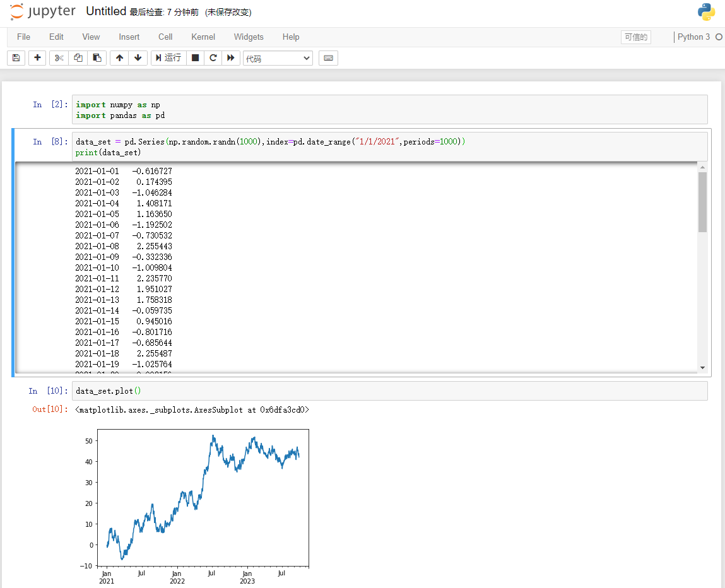Image resolution: width=725 pixels, height=588 pixels.
Task: Open the cell type dropdown showing 代码
Action: pos(278,58)
